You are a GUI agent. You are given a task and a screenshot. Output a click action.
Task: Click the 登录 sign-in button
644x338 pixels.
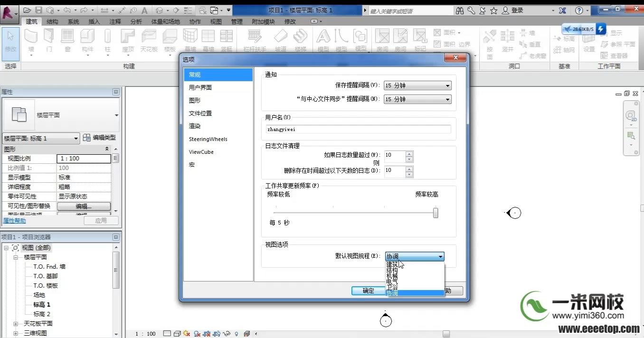point(512,10)
